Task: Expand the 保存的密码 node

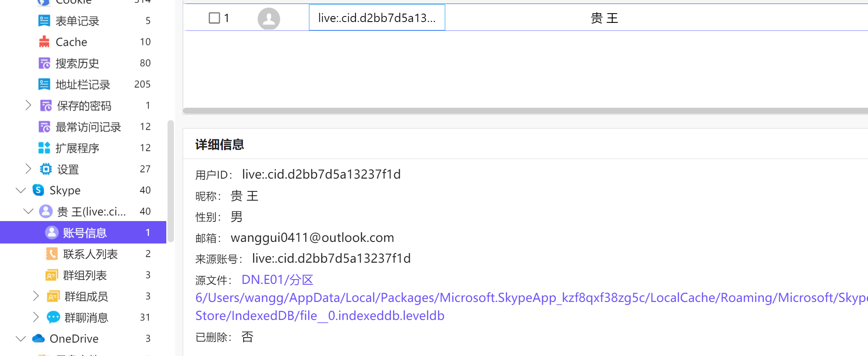Action: pyautogui.click(x=28, y=105)
